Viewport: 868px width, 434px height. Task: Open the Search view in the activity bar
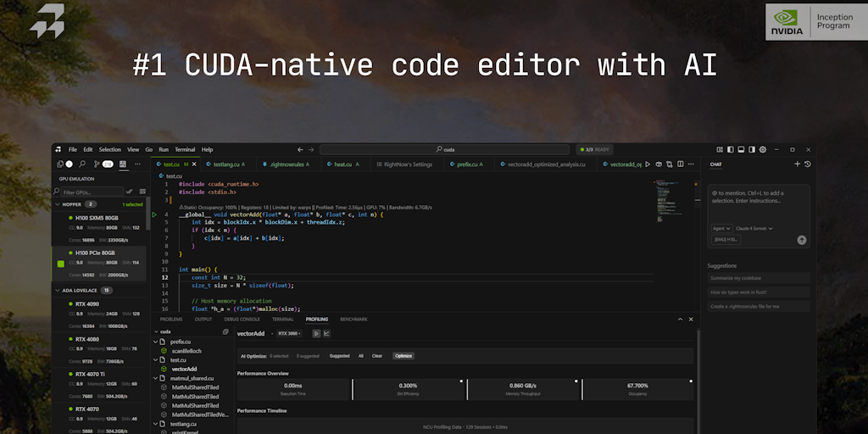click(x=82, y=164)
